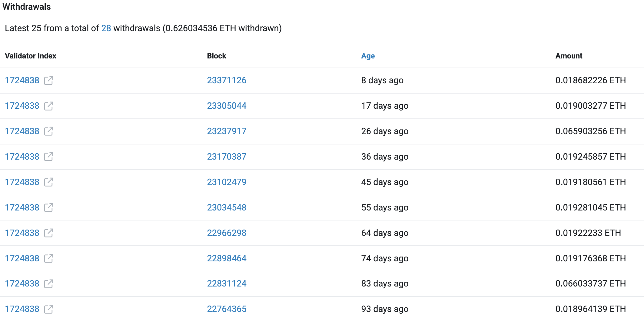View block 23237917 details
The width and height of the screenshot is (644, 318).
click(227, 131)
